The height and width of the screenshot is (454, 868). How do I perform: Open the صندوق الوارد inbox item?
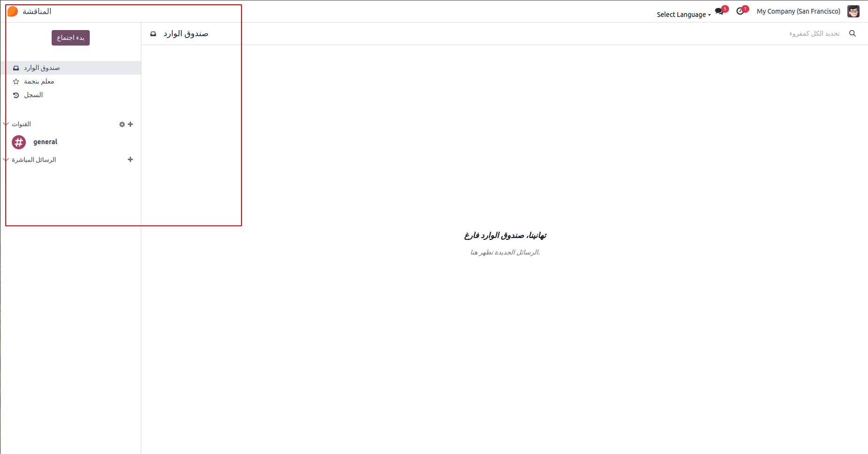pyautogui.click(x=70, y=68)
